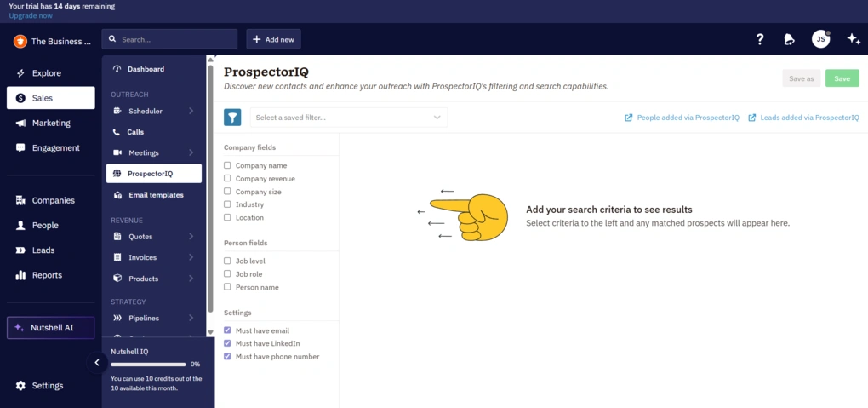Click the Dashboard gauge icon
Image resolution: width=868 pixels, height=408 pixels.
(117, 69)
